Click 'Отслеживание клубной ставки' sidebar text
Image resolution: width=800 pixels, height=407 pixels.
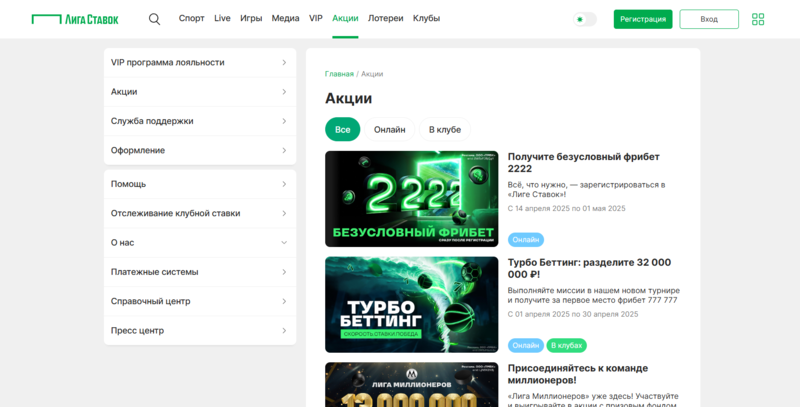(176, 213)
